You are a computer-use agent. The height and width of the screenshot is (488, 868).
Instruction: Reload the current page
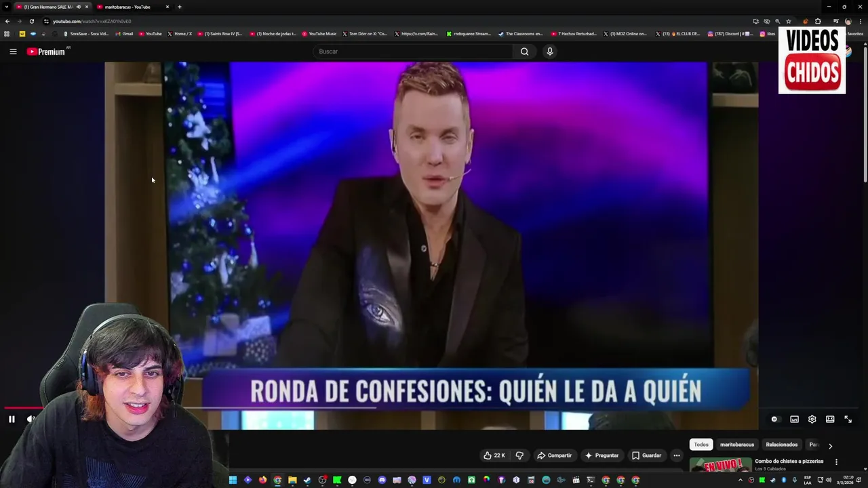(32, 21)
